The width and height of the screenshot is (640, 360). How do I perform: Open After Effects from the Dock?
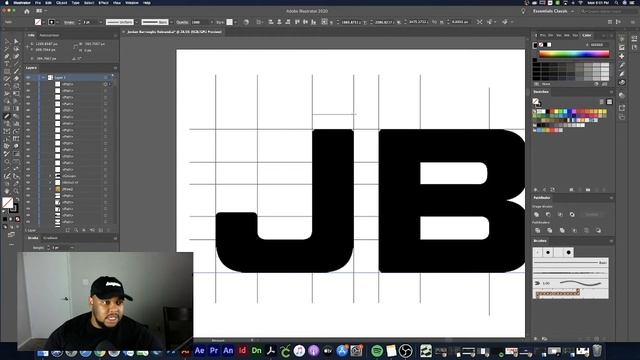[x=200, y=350]
